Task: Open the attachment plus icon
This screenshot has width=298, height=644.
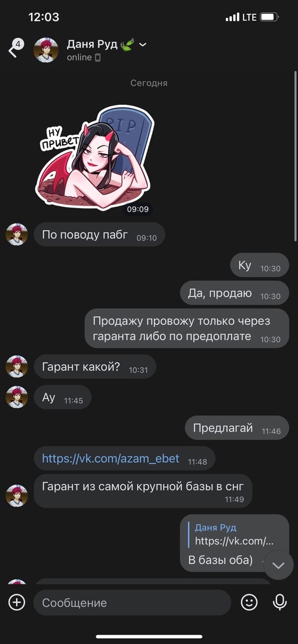Action: pos(17,602)
